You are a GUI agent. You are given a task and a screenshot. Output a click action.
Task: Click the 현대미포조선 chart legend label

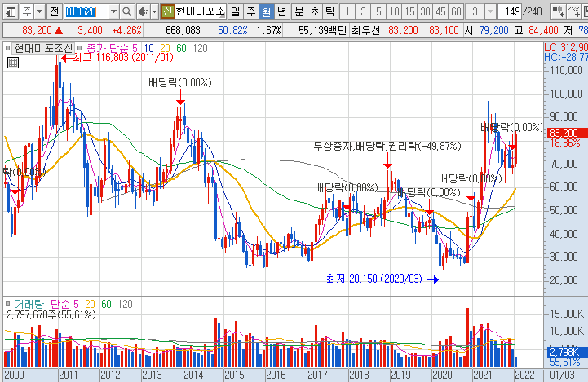(42, 48)
